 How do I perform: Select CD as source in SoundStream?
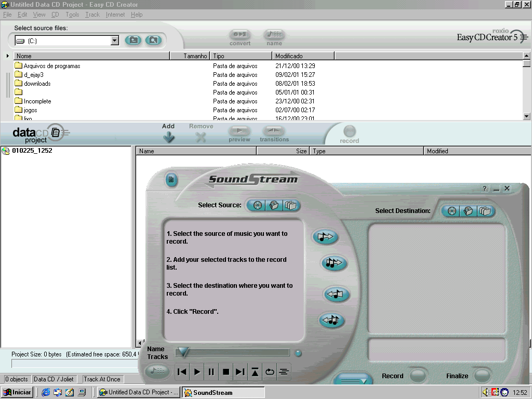tap(258, 205)
